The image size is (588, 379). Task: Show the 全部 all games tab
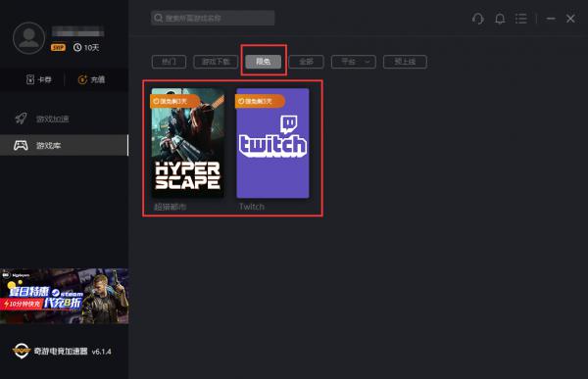tap(306, 62)
